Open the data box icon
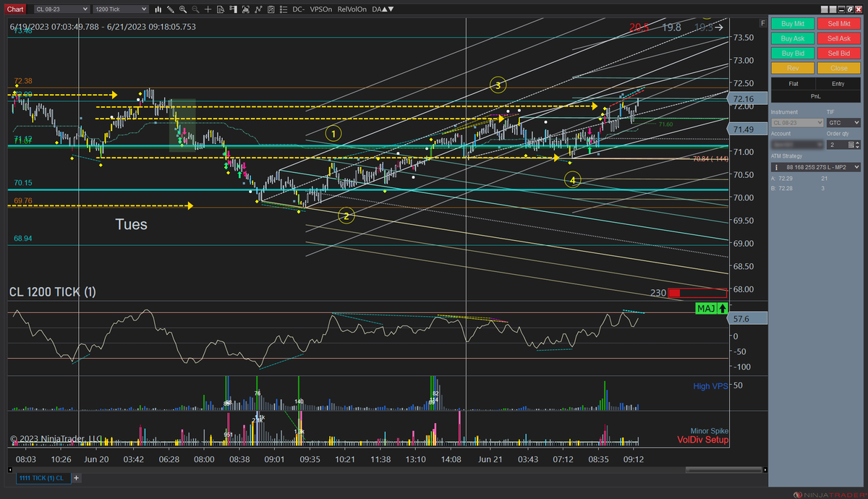 click(221, 9)
